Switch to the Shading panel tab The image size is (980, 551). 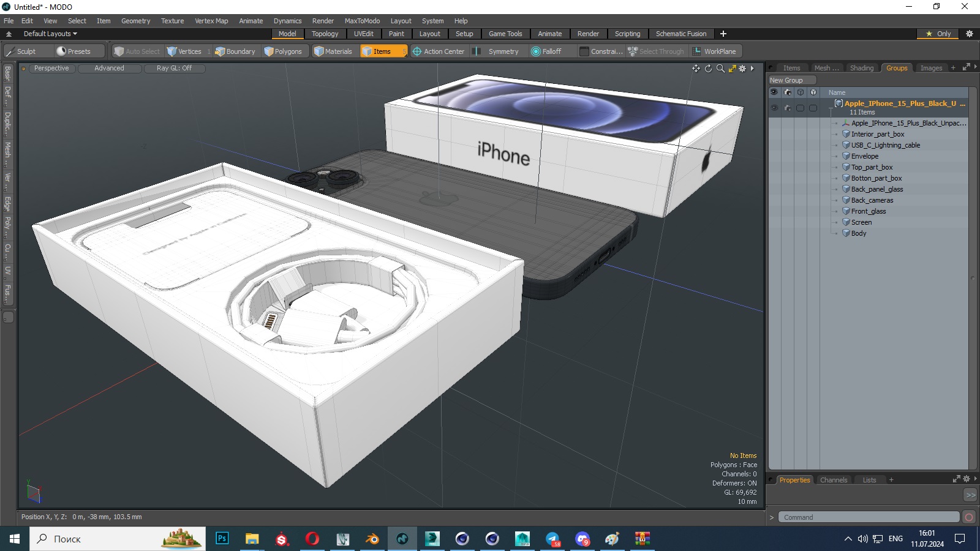pos(862,68)
